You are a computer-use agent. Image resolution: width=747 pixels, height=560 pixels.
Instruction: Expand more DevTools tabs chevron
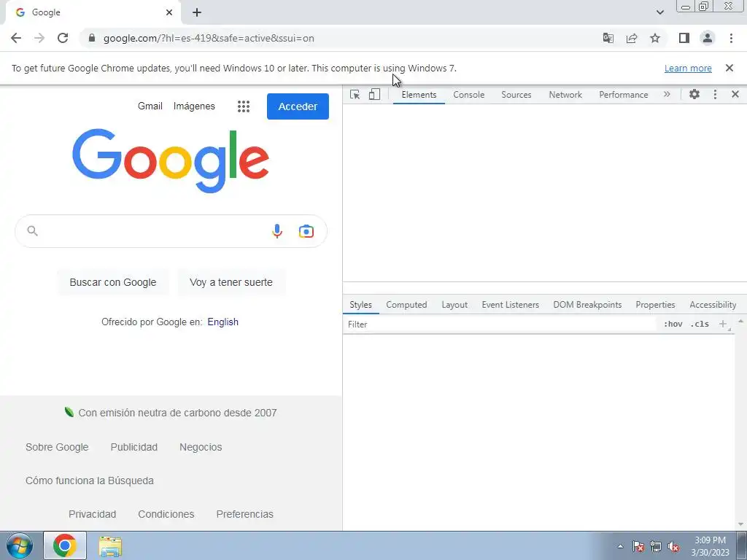(x=667, y=94)
